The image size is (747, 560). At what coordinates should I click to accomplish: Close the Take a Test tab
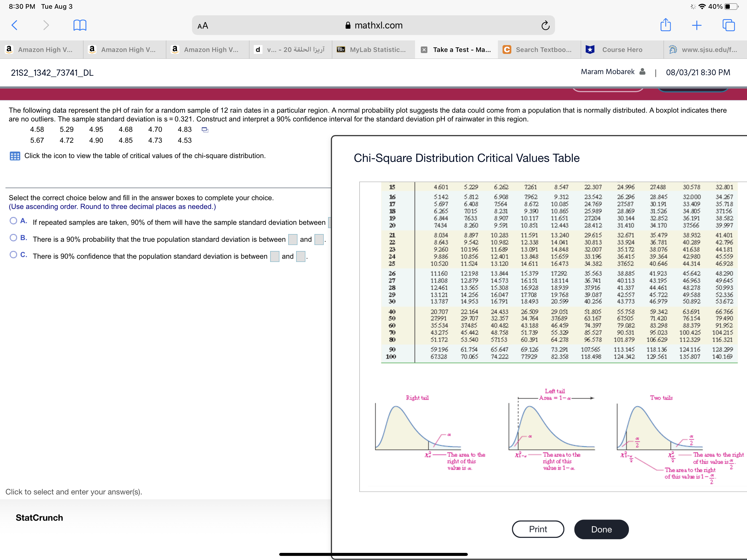tap(424, 50)
